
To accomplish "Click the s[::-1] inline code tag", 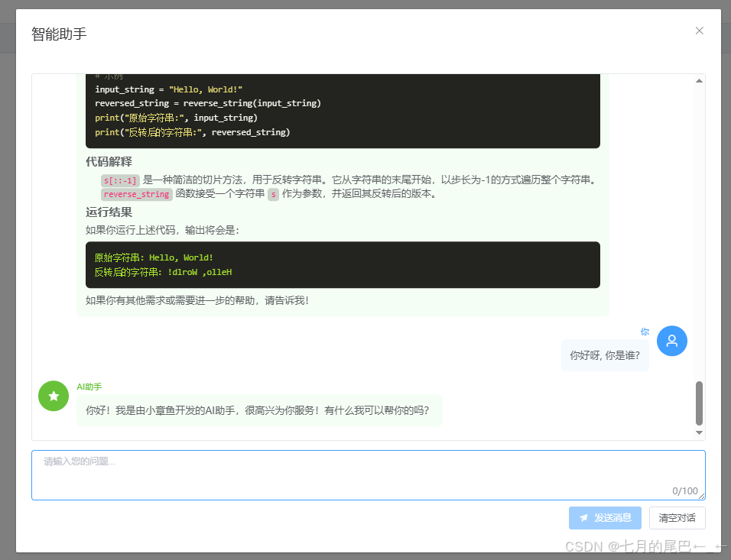I will [x=120, y=180].
